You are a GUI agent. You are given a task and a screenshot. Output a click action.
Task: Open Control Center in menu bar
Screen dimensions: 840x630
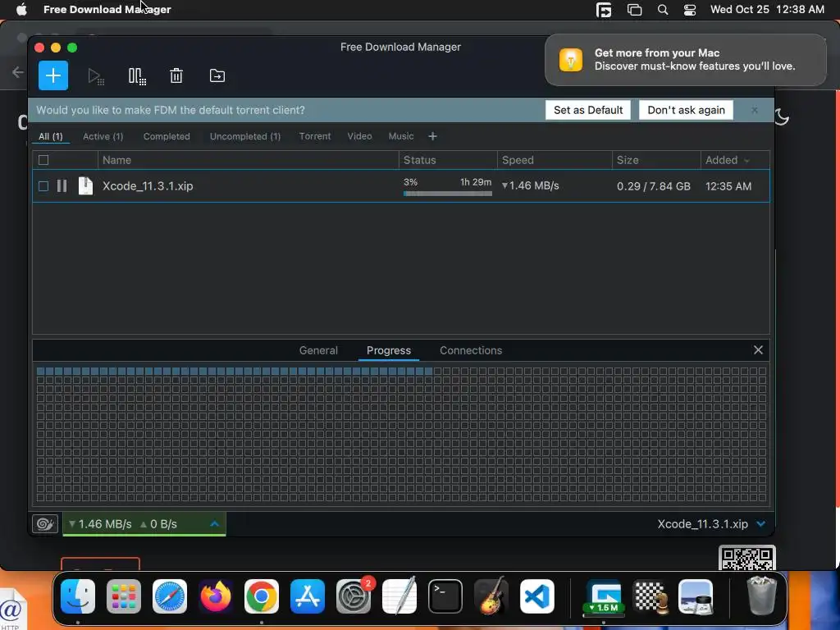pos(690,10)
